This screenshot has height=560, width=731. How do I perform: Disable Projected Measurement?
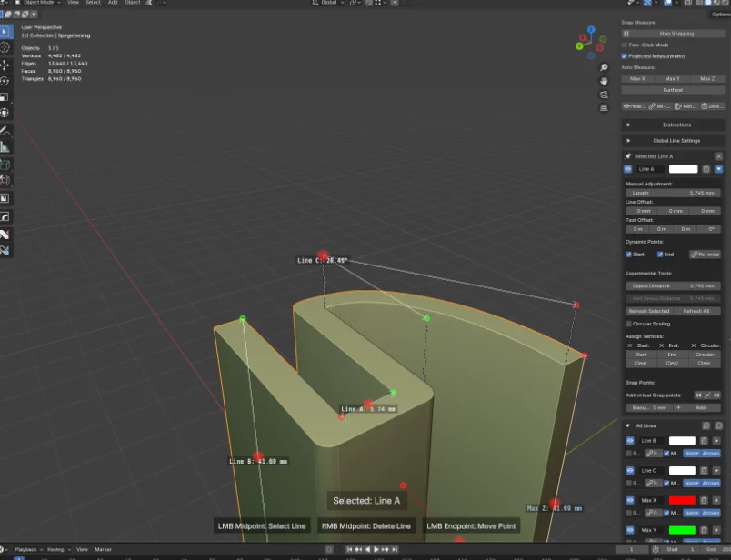pyautogui.click(x=624, y=55)
